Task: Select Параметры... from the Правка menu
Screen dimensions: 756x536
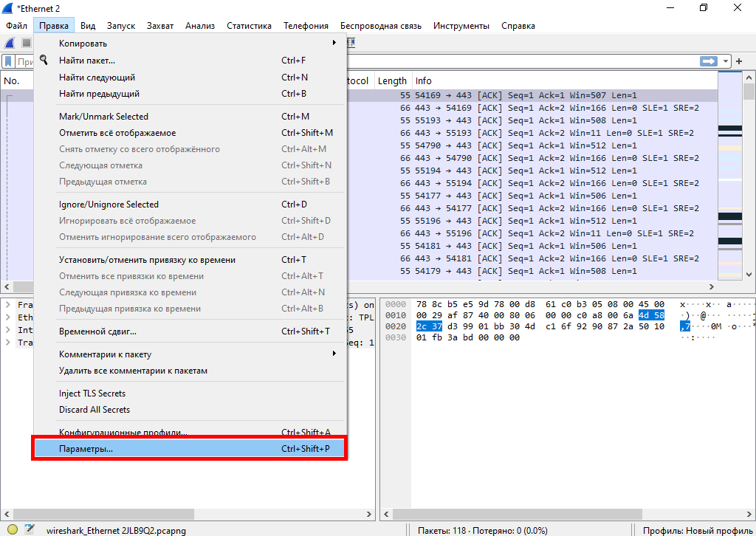Action: click(x=189, y=449)
